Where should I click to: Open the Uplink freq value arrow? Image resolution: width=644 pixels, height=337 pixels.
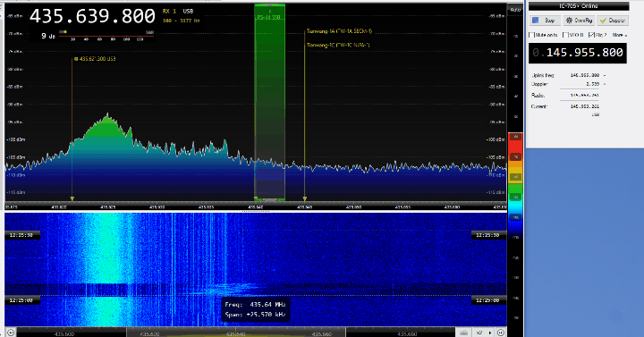(x=605, y=75)
